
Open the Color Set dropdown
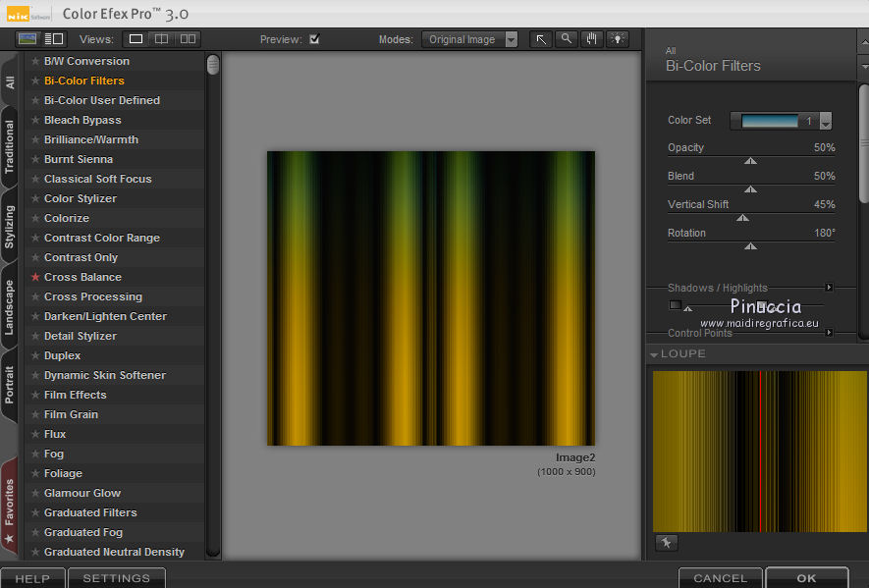[825, 122]
